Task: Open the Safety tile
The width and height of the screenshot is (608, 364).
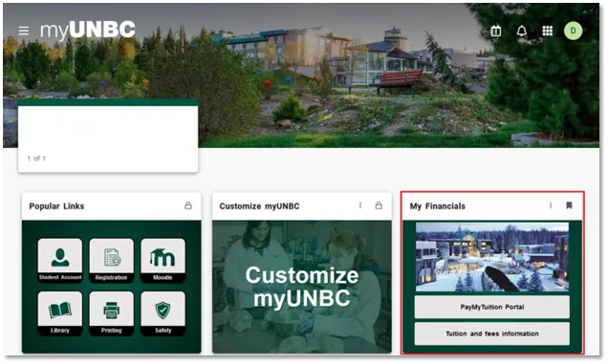Action: 163,313
